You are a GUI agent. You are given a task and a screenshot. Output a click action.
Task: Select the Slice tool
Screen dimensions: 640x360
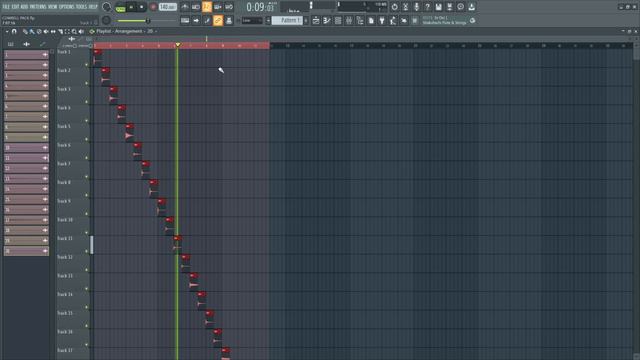click(60, 31)
